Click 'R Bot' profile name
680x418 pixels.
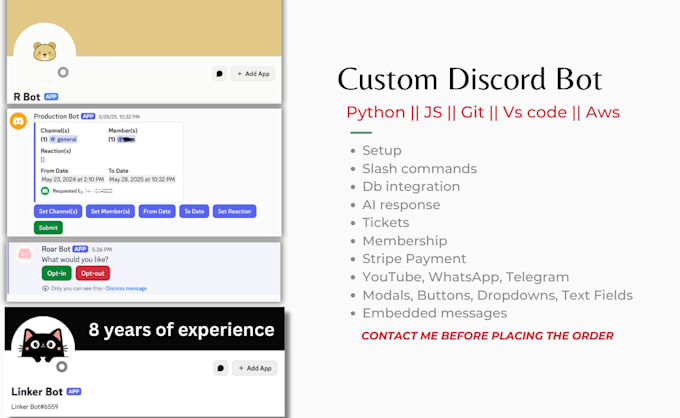27,97
